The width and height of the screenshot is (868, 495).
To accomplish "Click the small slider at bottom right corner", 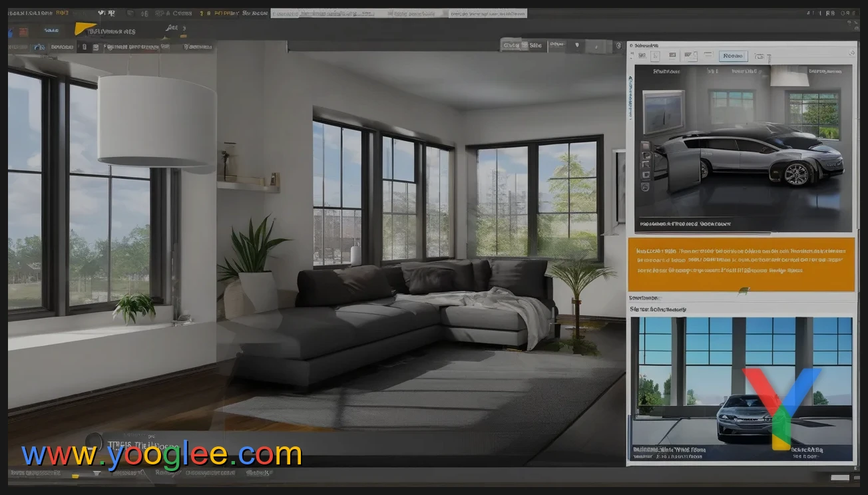I will (840, 477).
